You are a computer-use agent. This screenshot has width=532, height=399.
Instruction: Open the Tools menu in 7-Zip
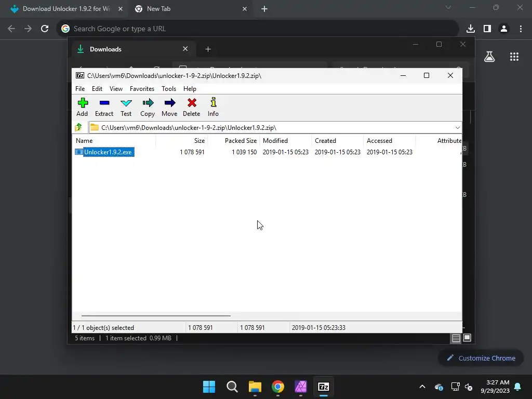click(169, 88)
